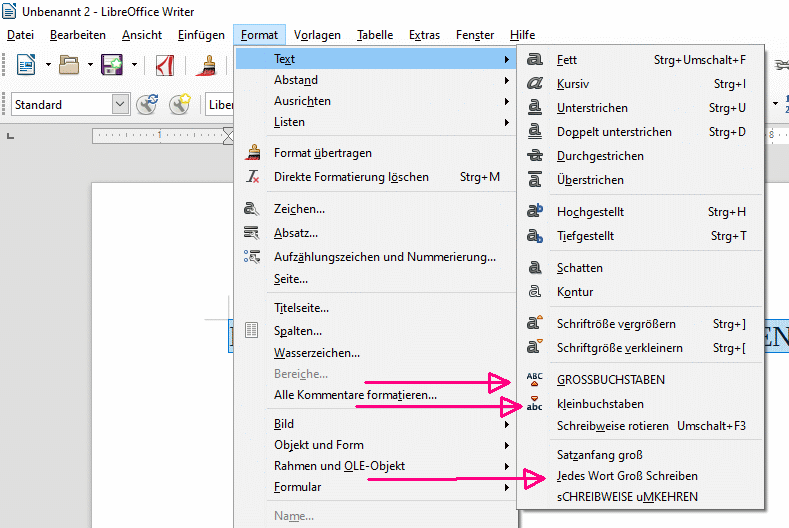Screen dimensions: 789x528
Task: Open the Spalten... entry
Action: tap(376, 331)
